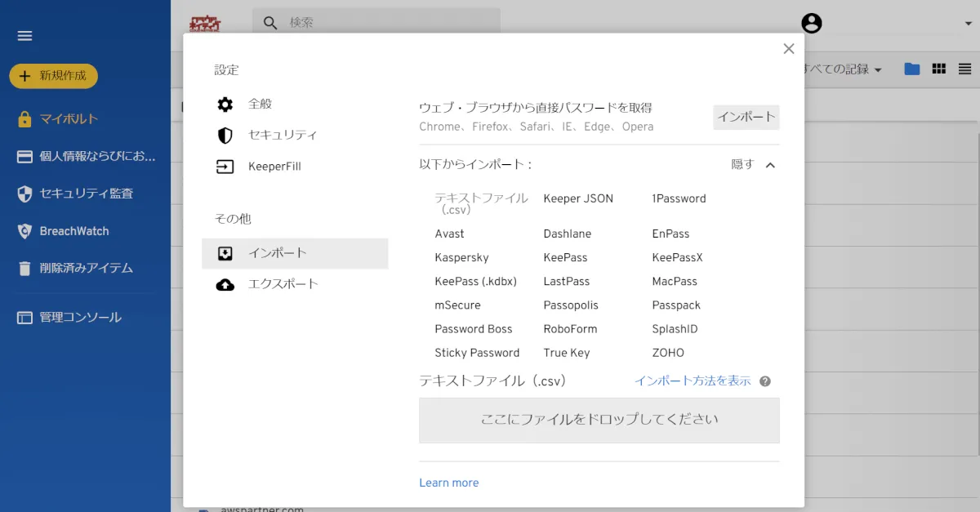Select the blue folder view icon
The height and width of the screenshot is (512, 980).
coord(912,69)
